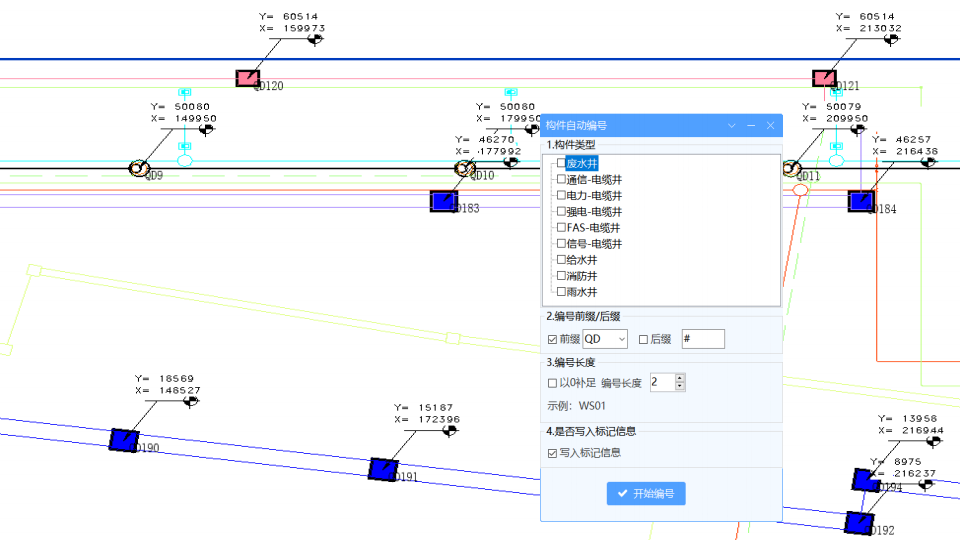Click the 3.编号长度 section heading
This screenshot has width=960, height=540.
[x=571, y=362]
